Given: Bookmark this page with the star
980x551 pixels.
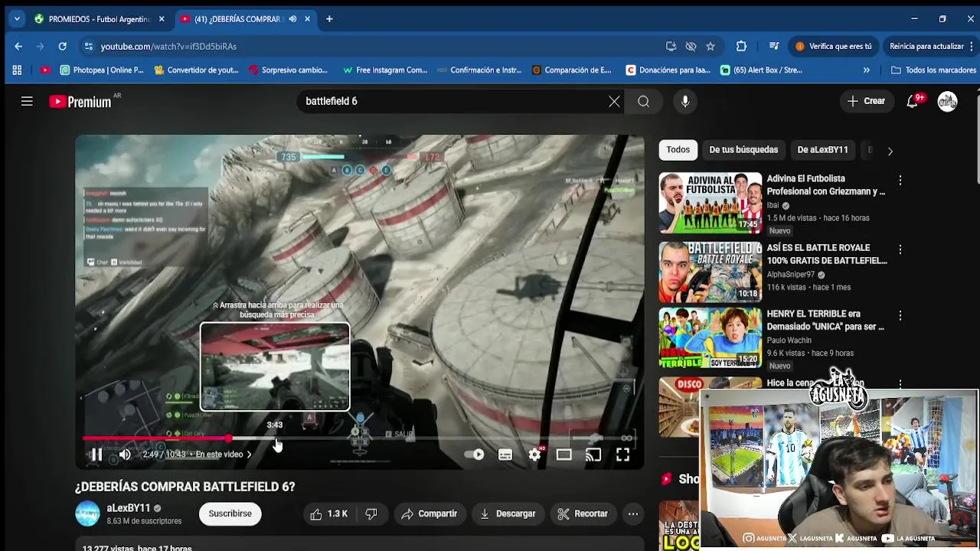Looking at the screenshot, I should click(x=710, y=47).
